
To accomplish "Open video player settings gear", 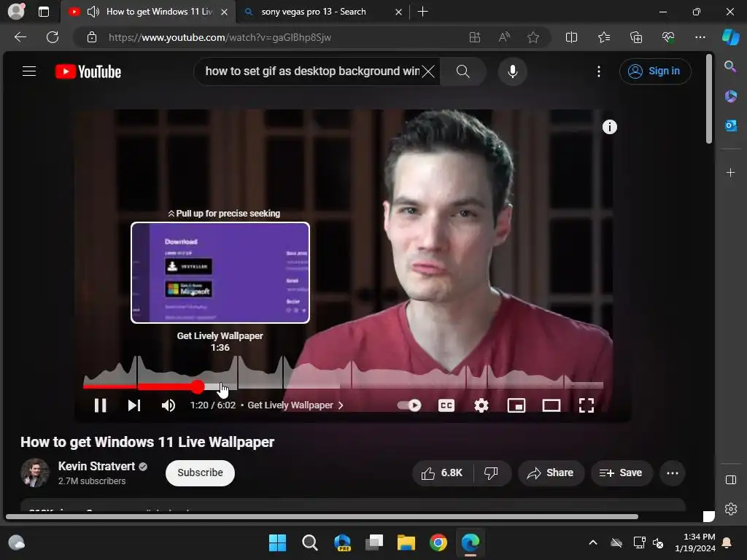I will [x=481, y=405].
